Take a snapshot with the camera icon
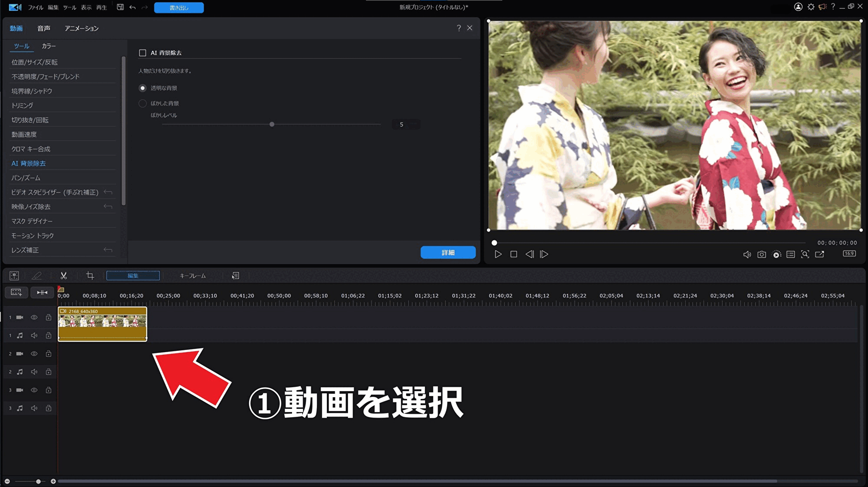The height and width of the screenshot is (487, 868). pos(762,255)
